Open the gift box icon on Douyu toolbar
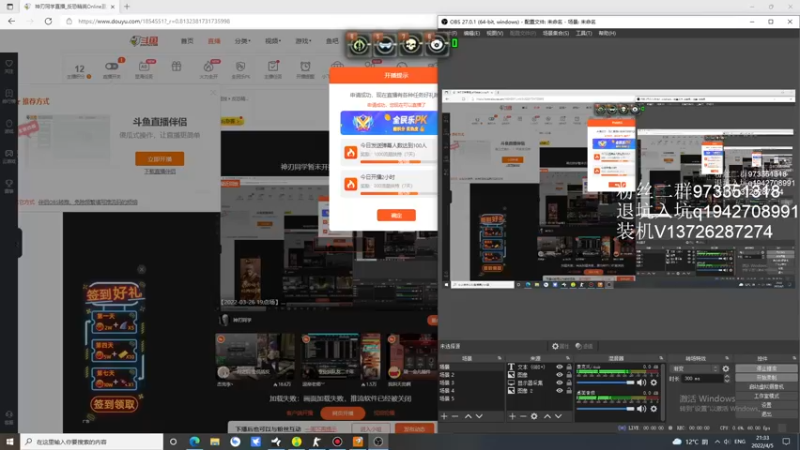The image size is (800, 450). (176, 66)
